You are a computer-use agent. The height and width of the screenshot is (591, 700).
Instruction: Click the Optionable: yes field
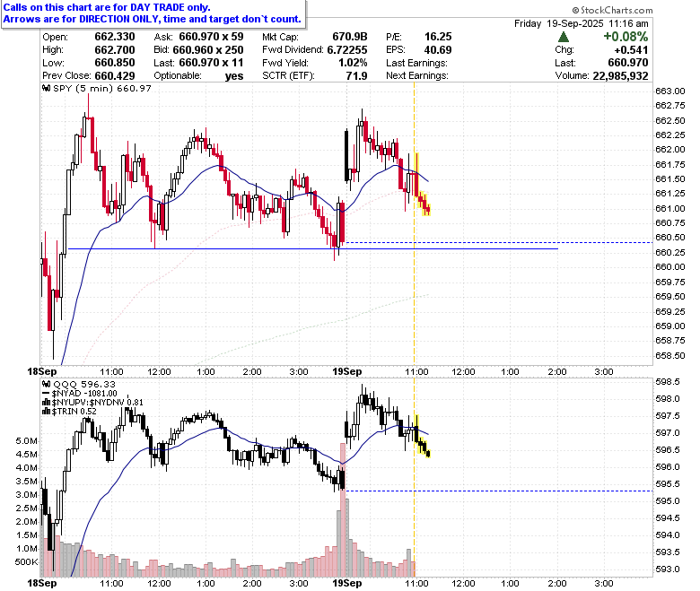tap(198, 76)
